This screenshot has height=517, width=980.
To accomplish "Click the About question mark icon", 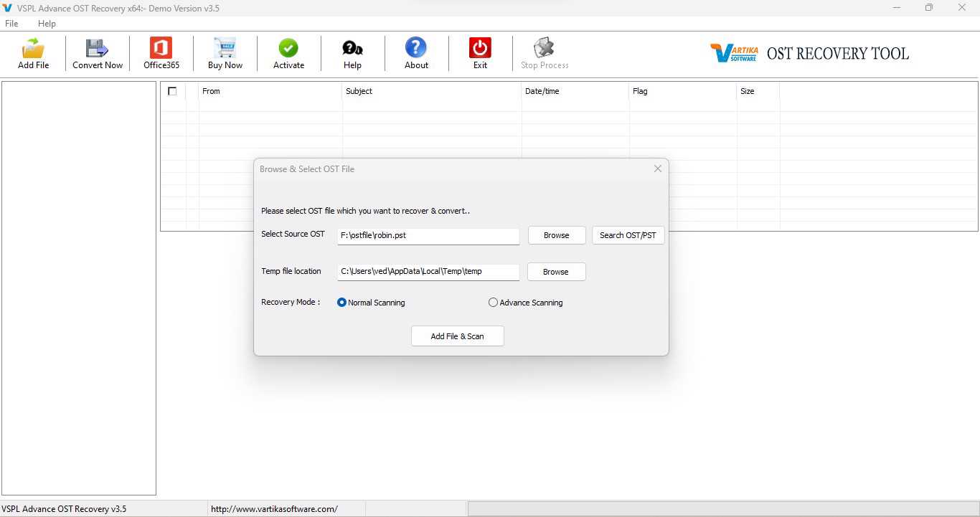I will click(416, 49).
